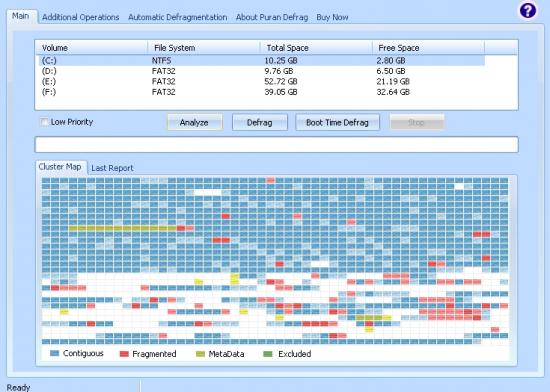Select the (E:) volume row

262,81
